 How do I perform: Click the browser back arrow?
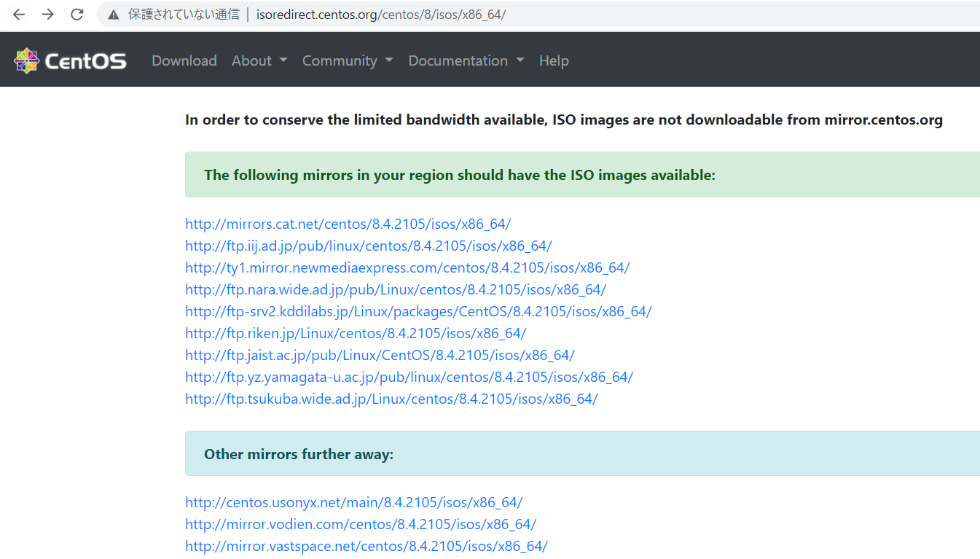pos(19,15)
